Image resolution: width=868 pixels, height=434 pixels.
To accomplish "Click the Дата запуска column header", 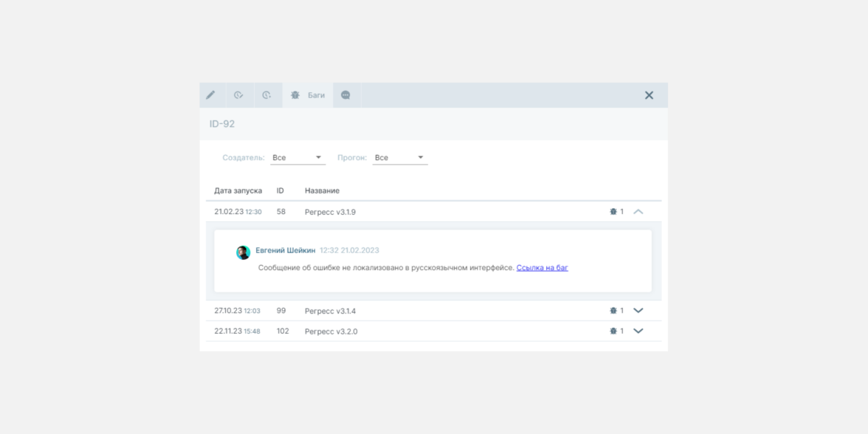I will click(x=238, y=191).
